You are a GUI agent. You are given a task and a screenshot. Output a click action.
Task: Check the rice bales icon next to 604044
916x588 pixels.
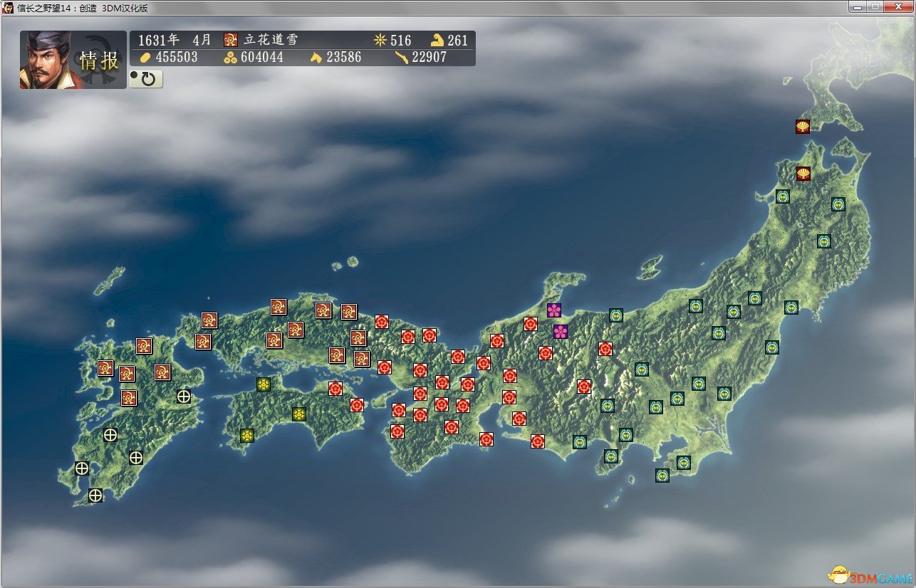[x=231, y=57]
